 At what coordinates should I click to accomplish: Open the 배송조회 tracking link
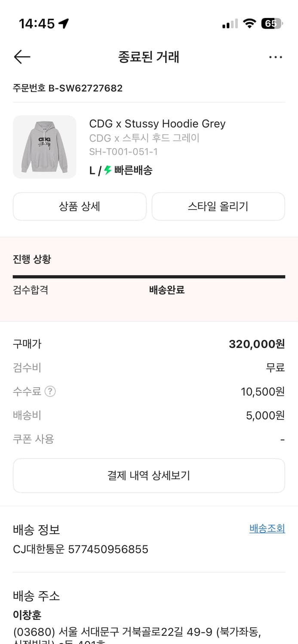point(267,529)
